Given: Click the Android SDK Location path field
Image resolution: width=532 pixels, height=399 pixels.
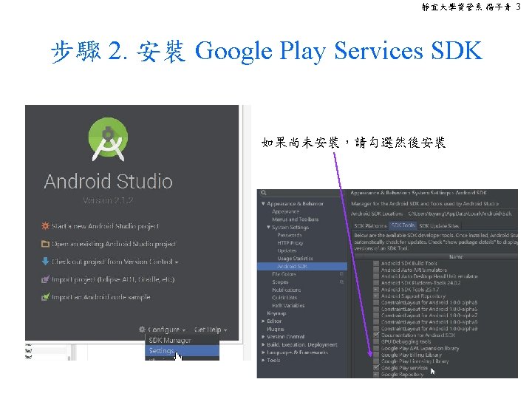Looking at the screenshot, I should tap(461, 214).
